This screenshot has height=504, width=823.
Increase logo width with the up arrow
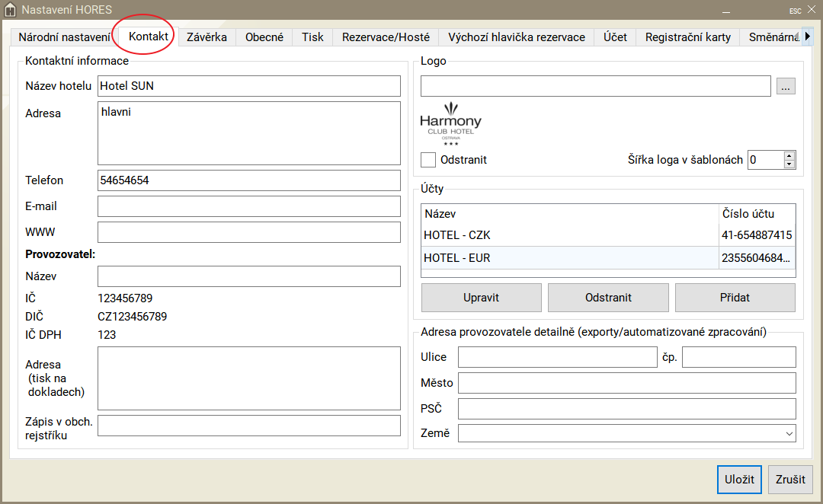789,155
